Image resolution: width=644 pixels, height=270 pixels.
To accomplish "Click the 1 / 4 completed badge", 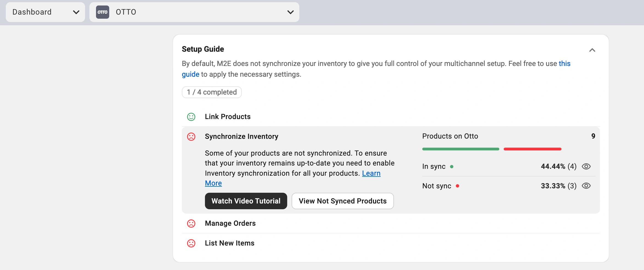I will point(212,92).
